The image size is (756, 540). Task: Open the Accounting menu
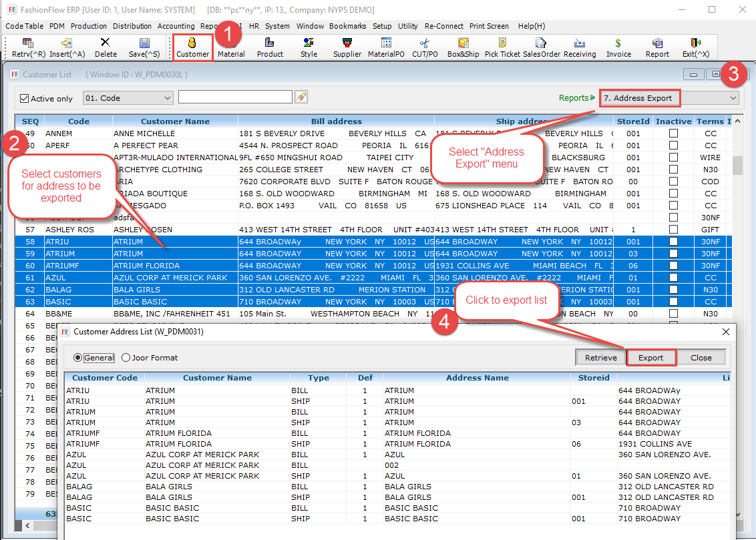tap(176, 26)
